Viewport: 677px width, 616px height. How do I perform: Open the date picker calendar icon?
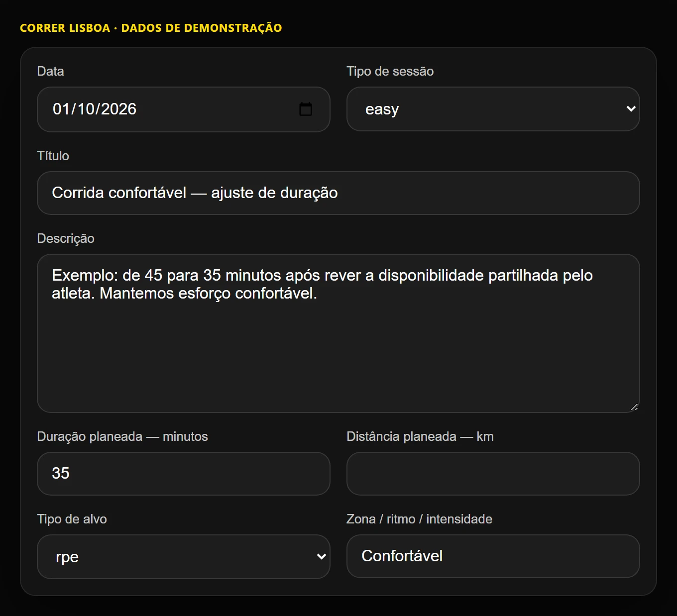point(306,109)
